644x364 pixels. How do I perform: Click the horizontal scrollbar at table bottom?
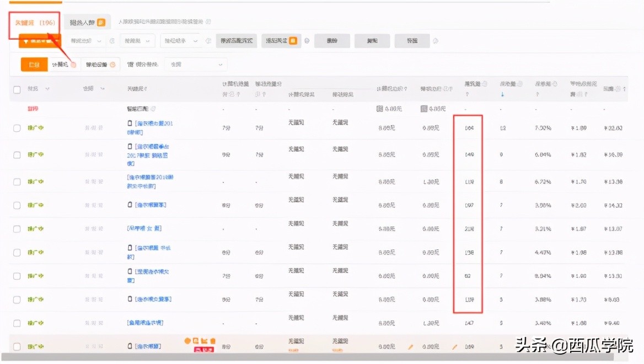[308, 357]
